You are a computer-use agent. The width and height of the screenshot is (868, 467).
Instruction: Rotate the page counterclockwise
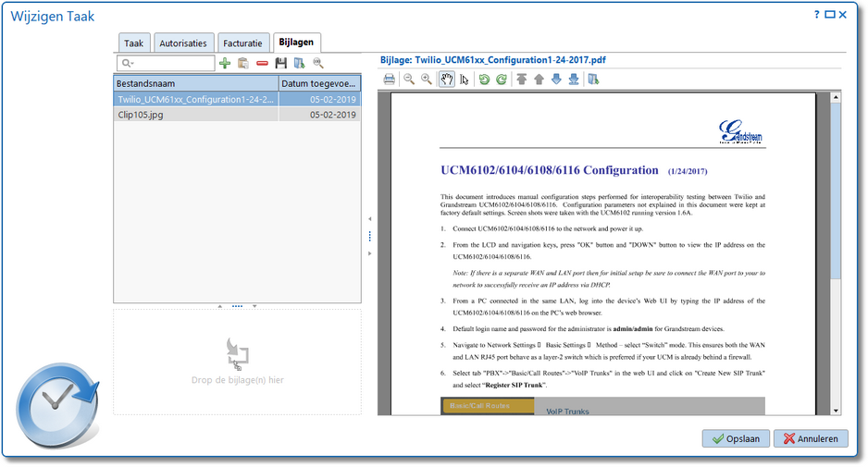point(484,80)
